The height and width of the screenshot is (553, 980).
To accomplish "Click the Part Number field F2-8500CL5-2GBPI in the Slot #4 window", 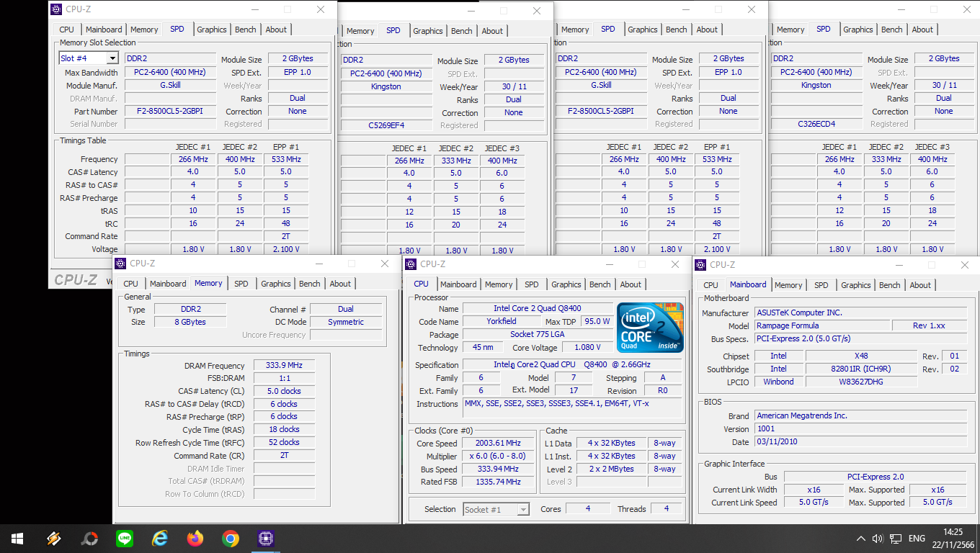I will tap(170, 112).
